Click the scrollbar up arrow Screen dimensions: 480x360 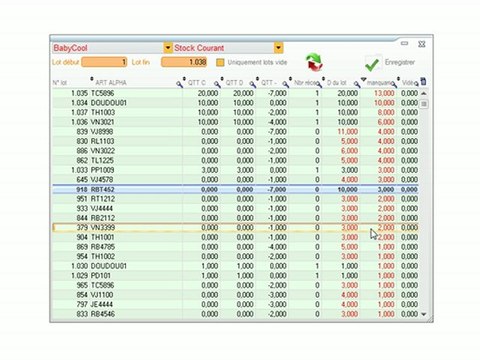click(x=424, y=93)
